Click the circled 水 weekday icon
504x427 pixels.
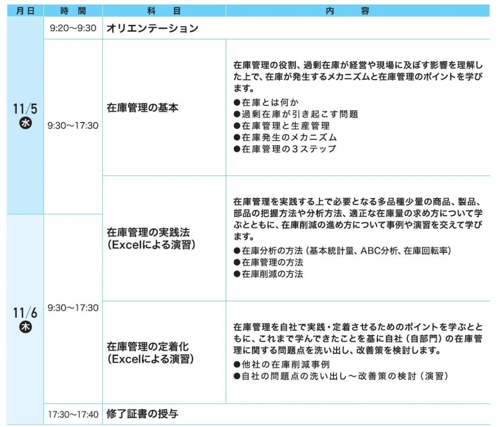pyautogui.click(x=25, y=124)
